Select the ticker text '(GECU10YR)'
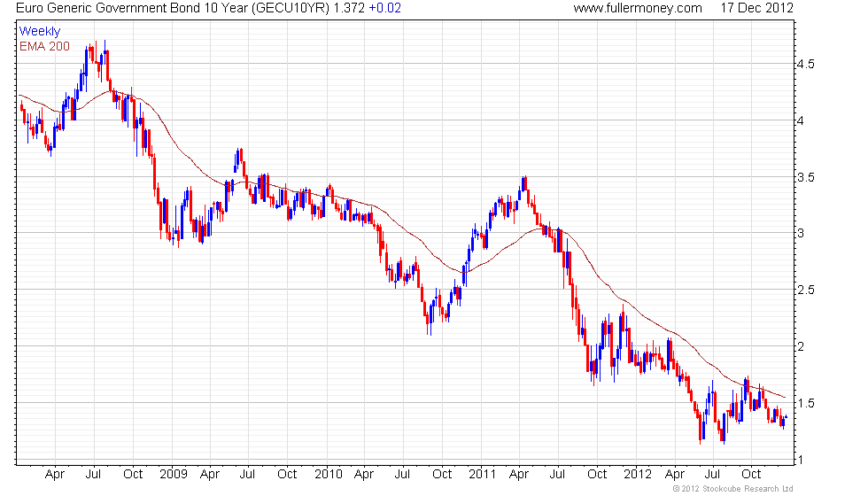This screenshot has height=496, width=868. coord(291,8)
